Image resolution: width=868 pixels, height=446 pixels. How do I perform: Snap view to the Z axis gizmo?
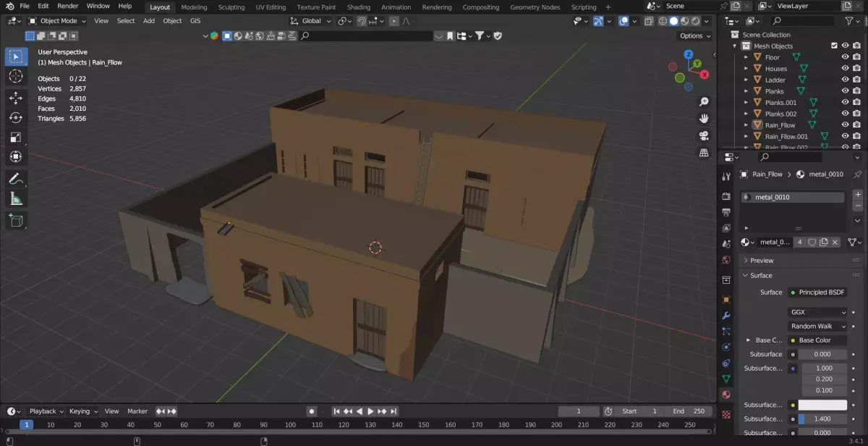pyautogui.click(x=689, y=54)
